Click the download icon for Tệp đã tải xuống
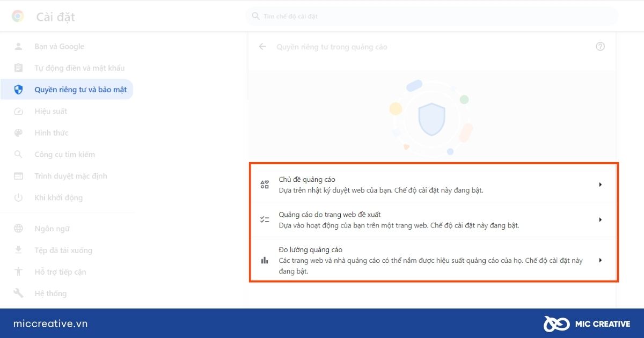 (x=18, y=250)
